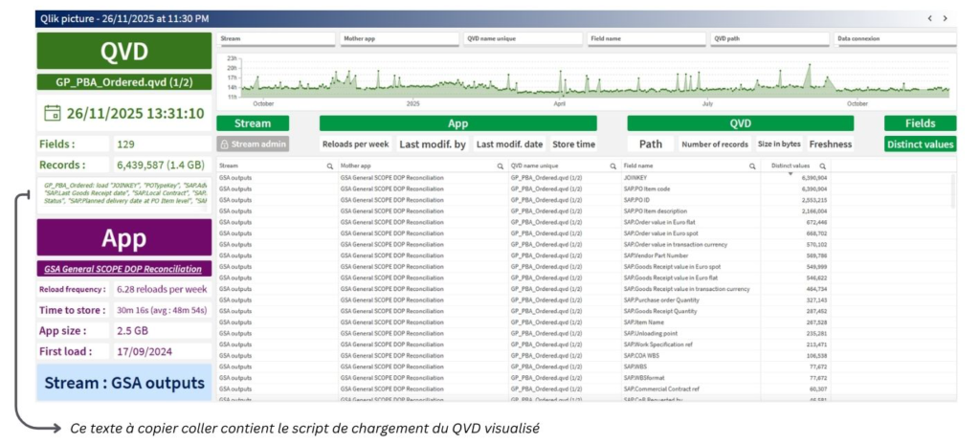This screenshot has height=444, width=980.
Task: Go to the next sheet arrow
Action: click(x=946, y=18)
